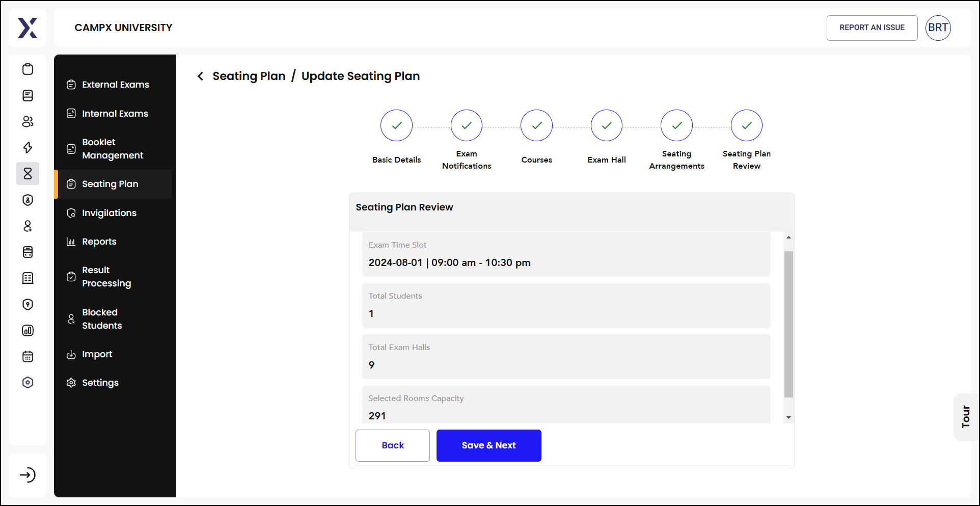Open Settings in the exams sidebar

[x=113, y=383]
